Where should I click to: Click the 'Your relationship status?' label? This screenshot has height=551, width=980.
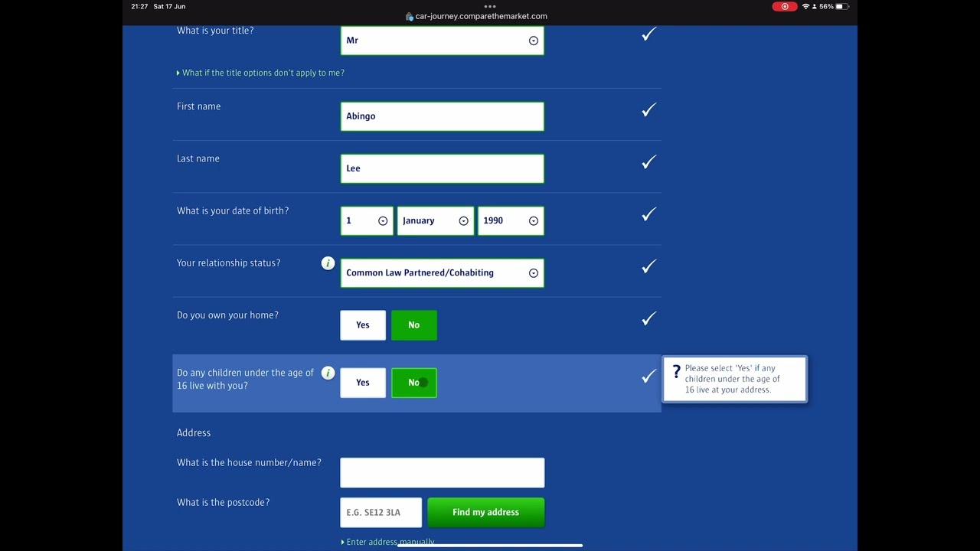tap(228, 263)
